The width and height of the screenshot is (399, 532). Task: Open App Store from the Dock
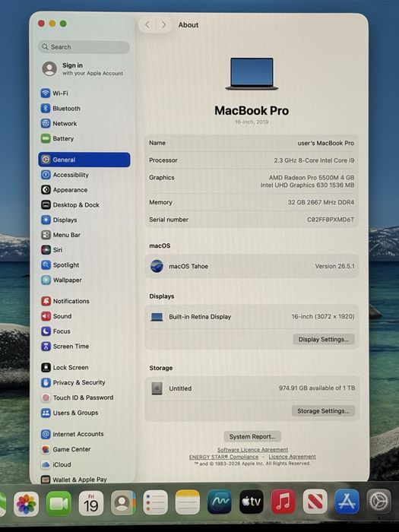click(347, 501)
